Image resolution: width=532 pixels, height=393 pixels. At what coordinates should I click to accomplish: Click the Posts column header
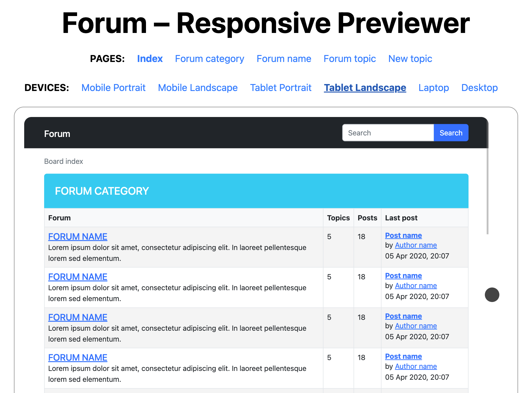(367, 218)
